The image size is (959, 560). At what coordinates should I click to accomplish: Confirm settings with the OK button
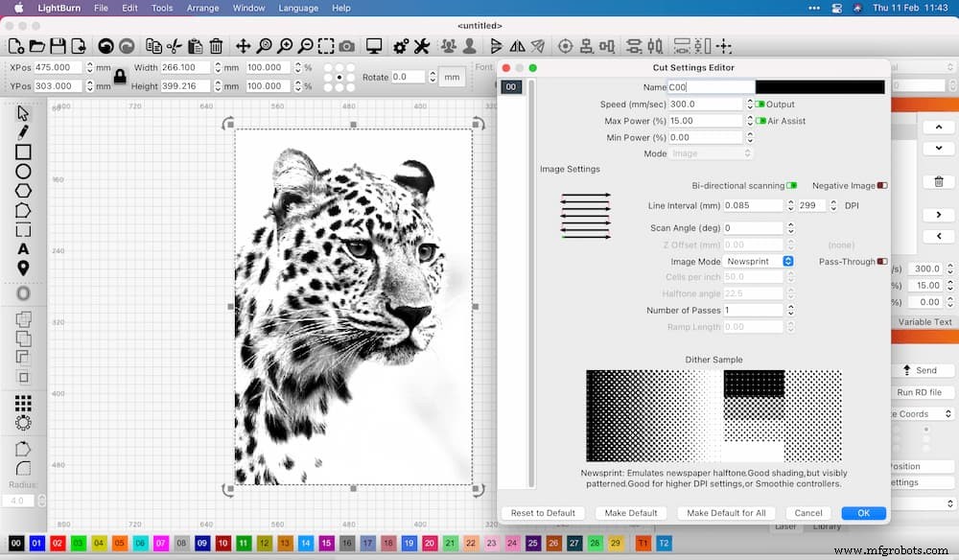pos(862,513)
